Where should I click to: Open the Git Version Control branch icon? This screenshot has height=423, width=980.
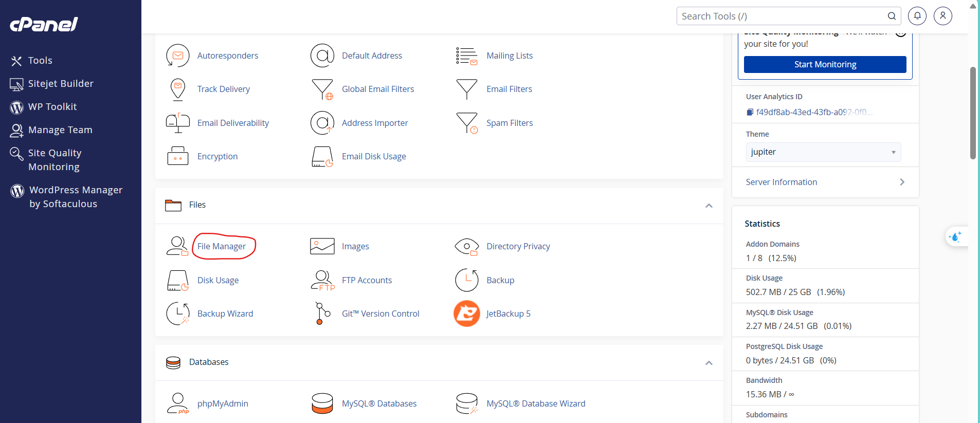tap(322, 314)
